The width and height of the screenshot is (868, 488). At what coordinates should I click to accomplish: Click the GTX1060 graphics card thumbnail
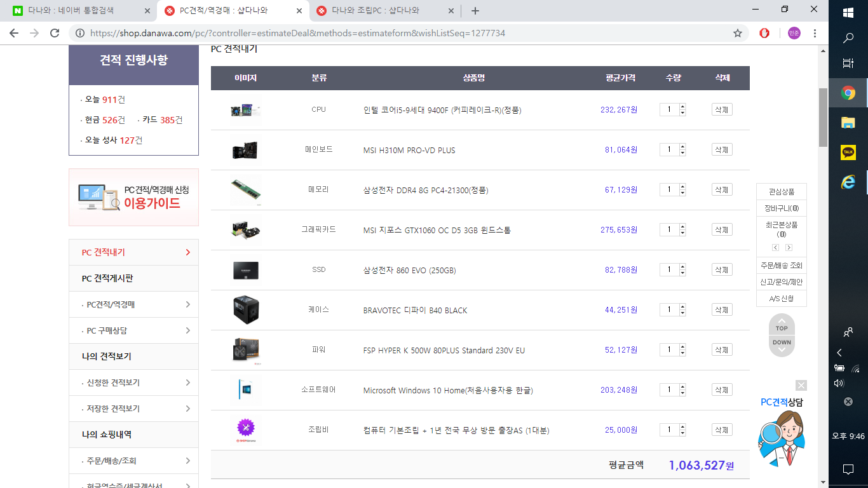point(245,230)
